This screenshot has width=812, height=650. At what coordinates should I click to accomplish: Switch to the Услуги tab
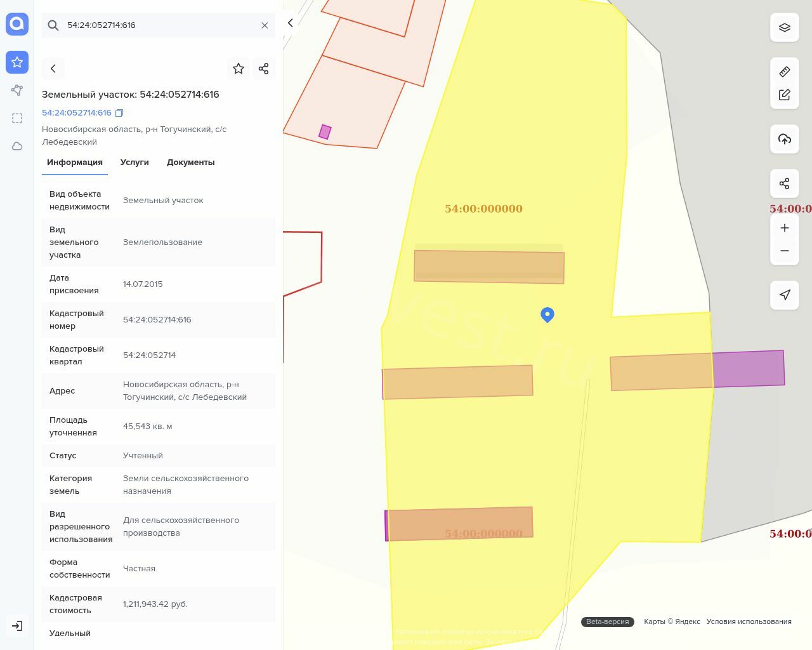tap(134, 162)
